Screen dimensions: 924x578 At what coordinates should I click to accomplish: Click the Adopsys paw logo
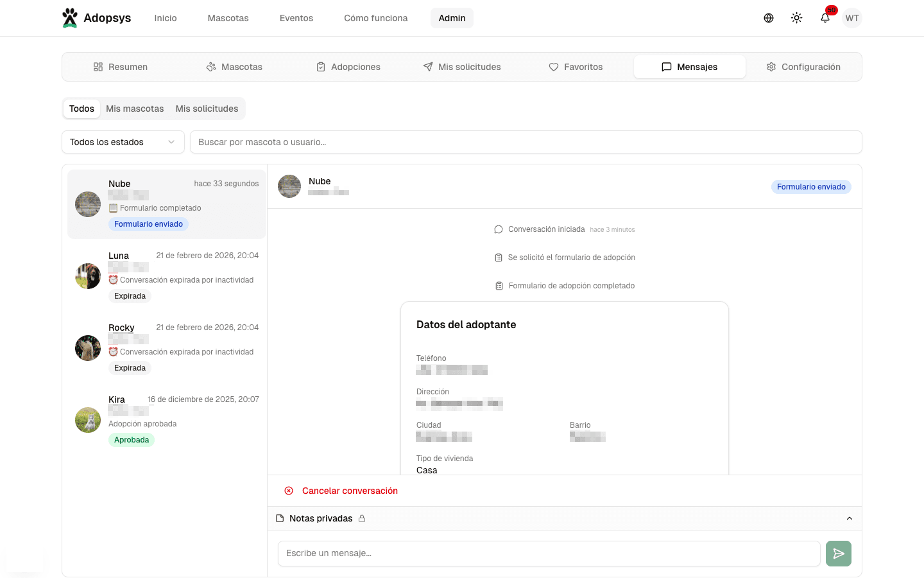(69, 18)
